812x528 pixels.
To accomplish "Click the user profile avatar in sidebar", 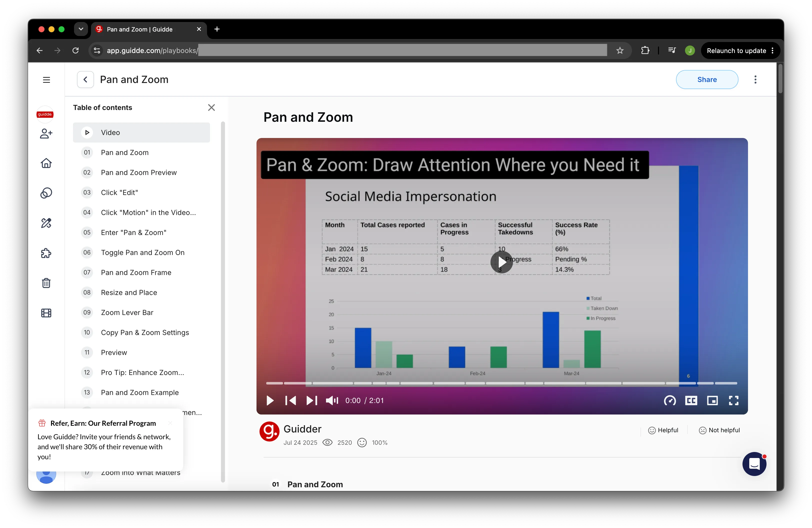I will (x=46, y=476).
